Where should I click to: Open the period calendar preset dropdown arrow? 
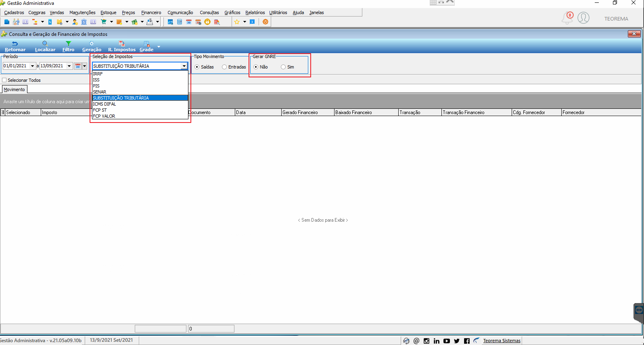tap(85, 66)
